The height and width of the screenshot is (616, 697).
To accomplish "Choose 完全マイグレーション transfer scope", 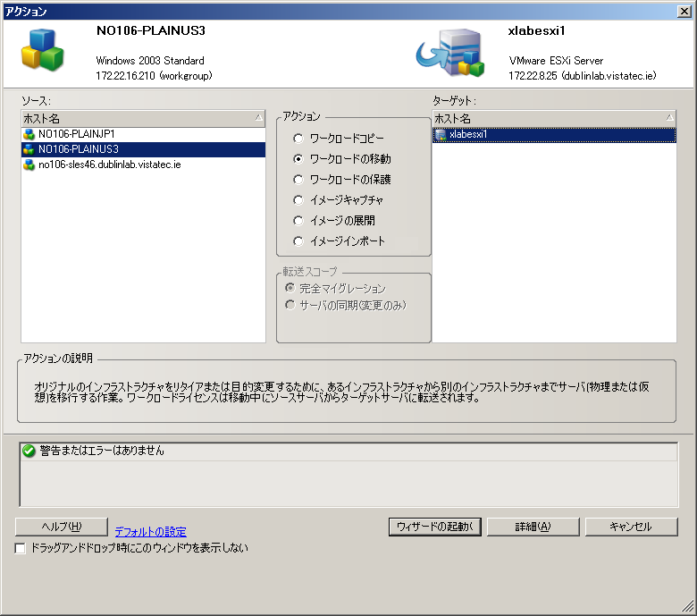I will click(290, 288).
